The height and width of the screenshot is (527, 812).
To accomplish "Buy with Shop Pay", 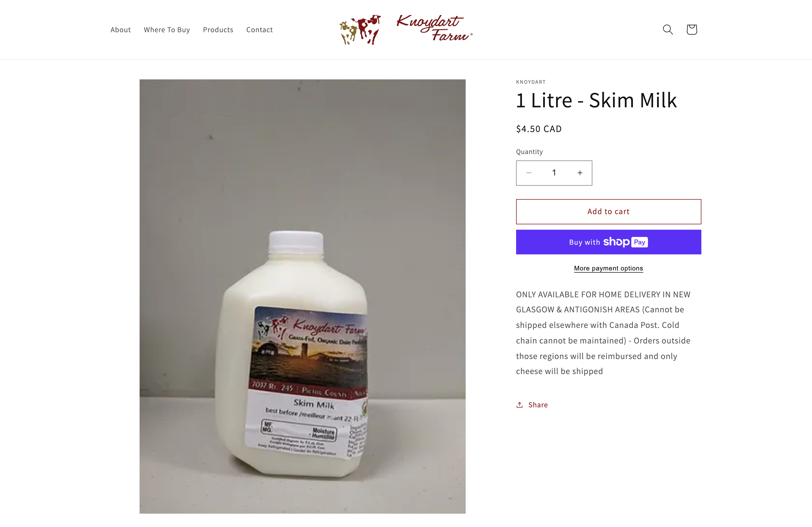I will point(608,242).
